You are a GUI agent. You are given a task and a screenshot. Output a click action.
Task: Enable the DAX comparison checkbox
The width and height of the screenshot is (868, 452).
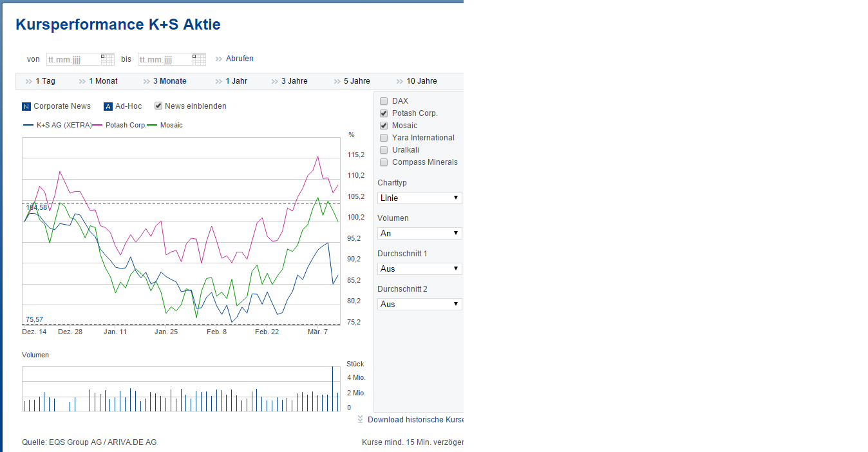tap(384, 101)
